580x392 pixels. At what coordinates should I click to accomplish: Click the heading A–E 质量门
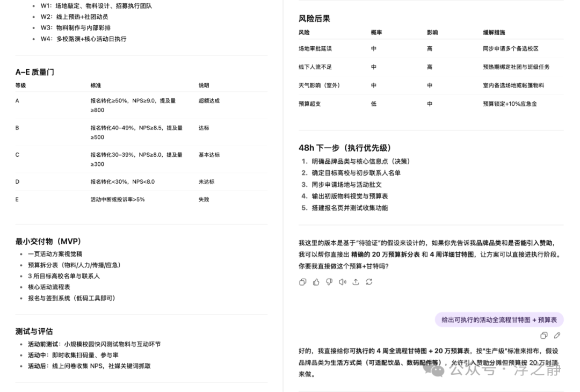tap(35, 72)
